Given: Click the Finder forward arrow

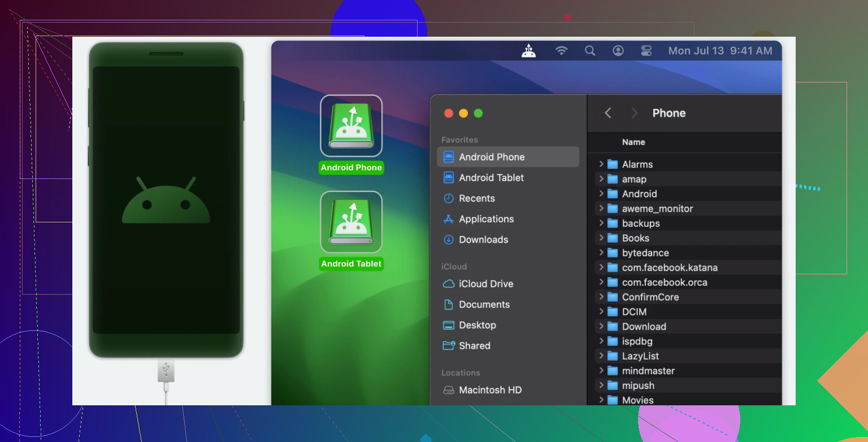Looking at the screenshot, I should point(634,113).
